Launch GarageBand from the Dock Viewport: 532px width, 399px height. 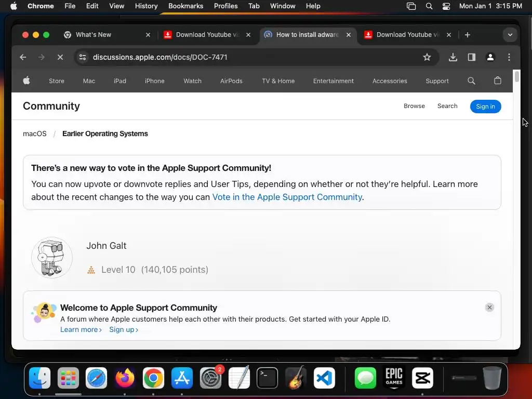pos(296,377)
